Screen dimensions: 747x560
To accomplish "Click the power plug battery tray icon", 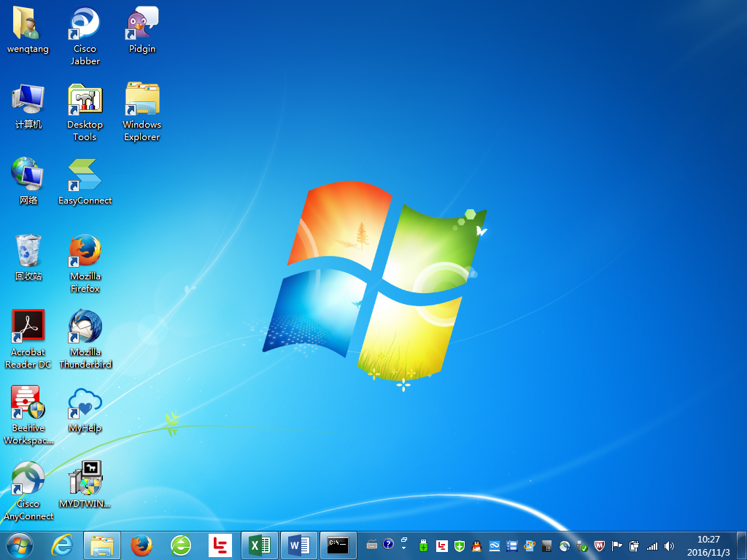I will pyautogui.click(x=634, y=545).
